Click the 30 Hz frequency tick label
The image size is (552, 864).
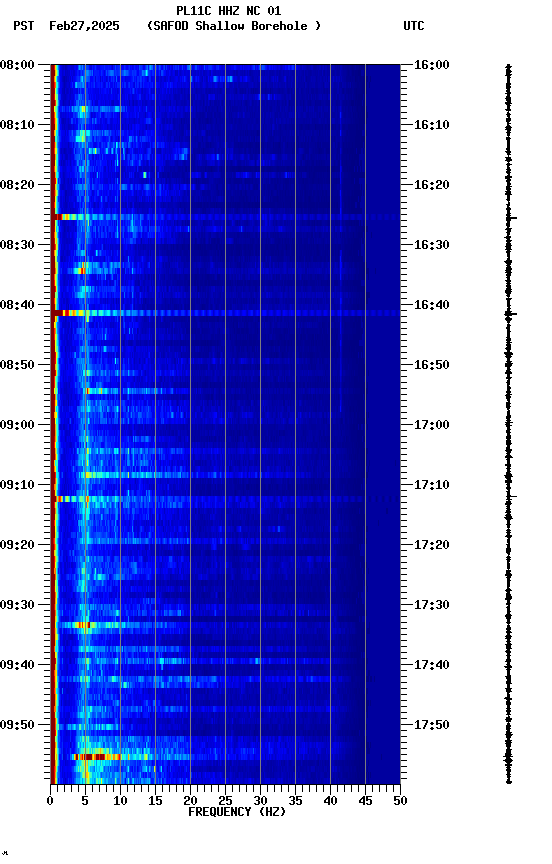click(x=260, y=801)
